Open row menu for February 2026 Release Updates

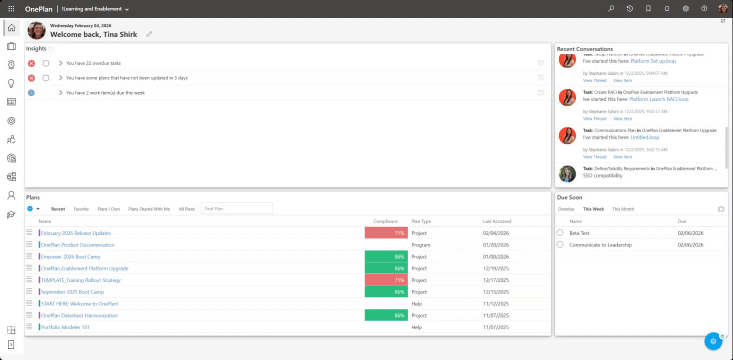click(x=29, y=232)
